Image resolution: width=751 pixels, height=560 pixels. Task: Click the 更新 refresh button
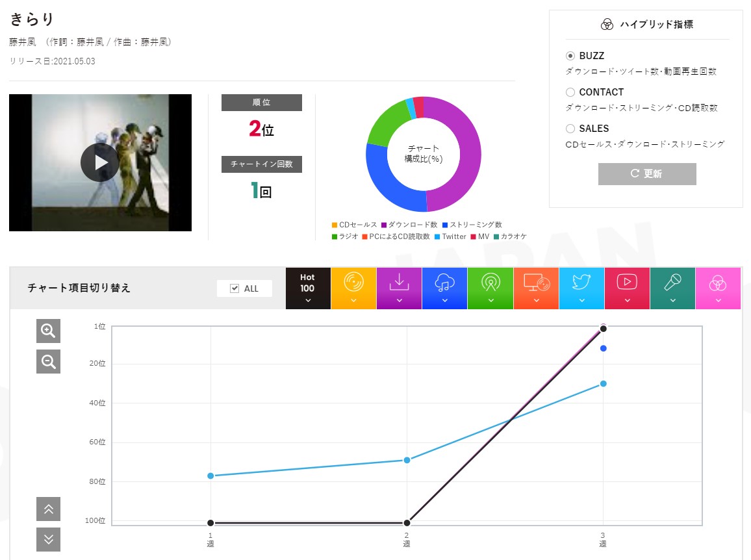click(647, 173)
